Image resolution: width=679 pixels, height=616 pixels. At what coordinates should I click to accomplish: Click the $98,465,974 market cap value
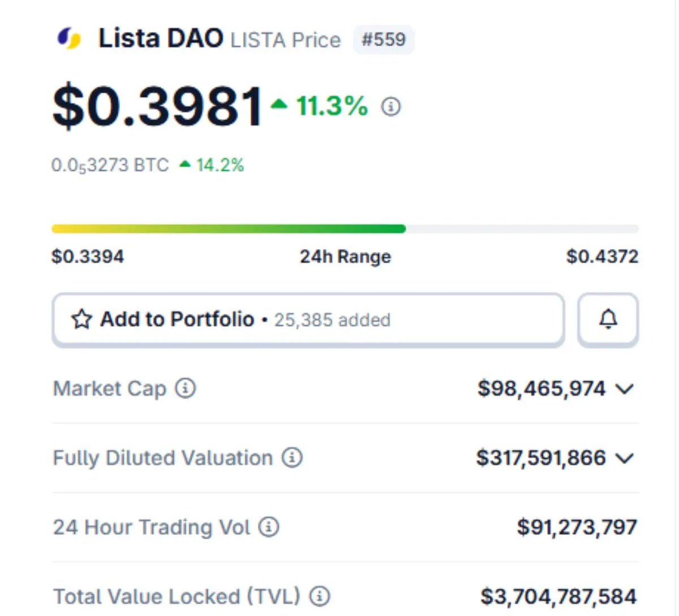541,388
